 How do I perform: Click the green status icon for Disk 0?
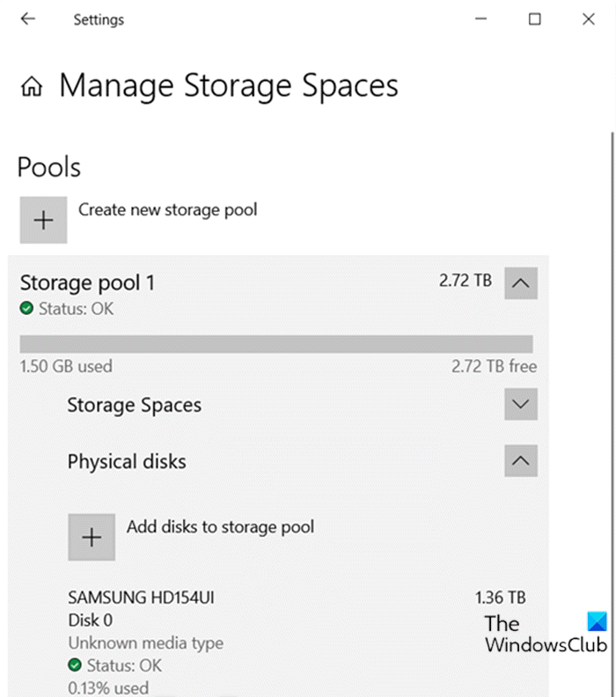(x=75, y=665)
